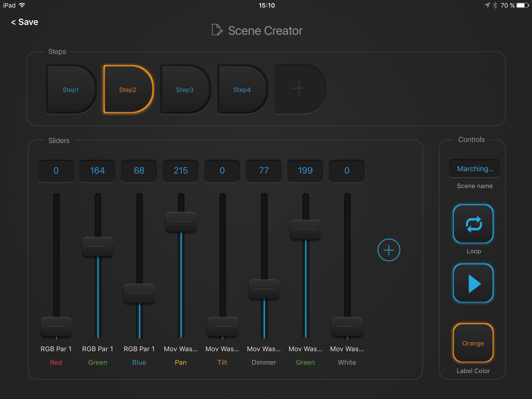
Task: Tap the battery icon in status bar
Action: 522,5
